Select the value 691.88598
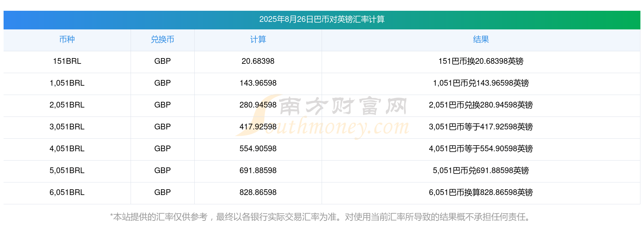 click(x=258, y=171)
